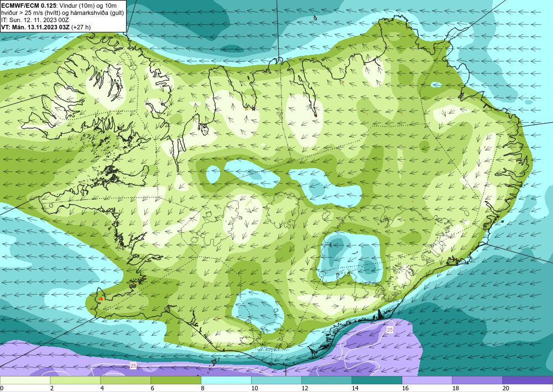
Task: Click the "25" gust contour label off the southwest coast
Action: 133,366
